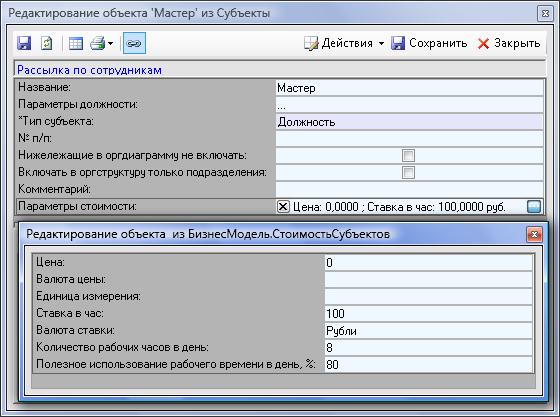Open the Действия dropdown menu
This screenshot has height=417, width=560.
click(344, 43)
